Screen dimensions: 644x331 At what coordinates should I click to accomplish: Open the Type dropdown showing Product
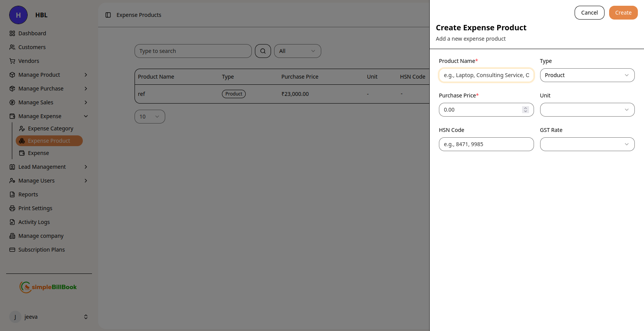pos(587,75)
